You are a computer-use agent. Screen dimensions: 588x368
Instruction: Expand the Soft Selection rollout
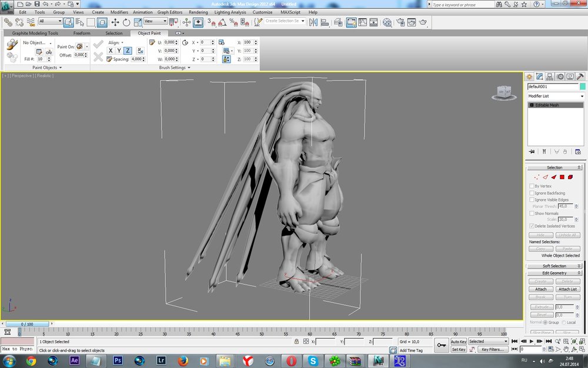[554, 266]
